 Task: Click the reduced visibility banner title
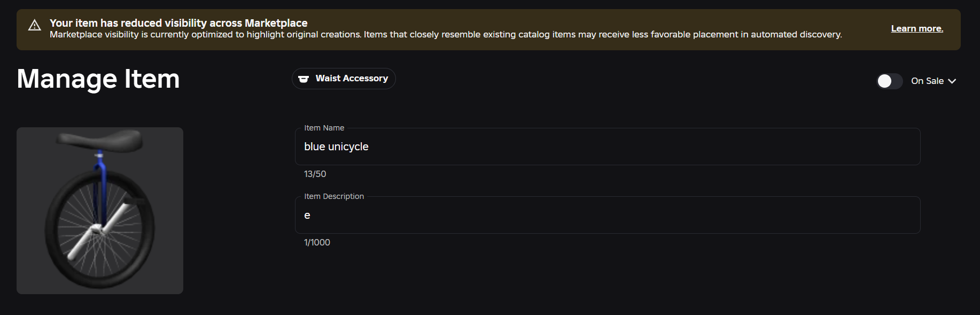(x=178, y=23)
